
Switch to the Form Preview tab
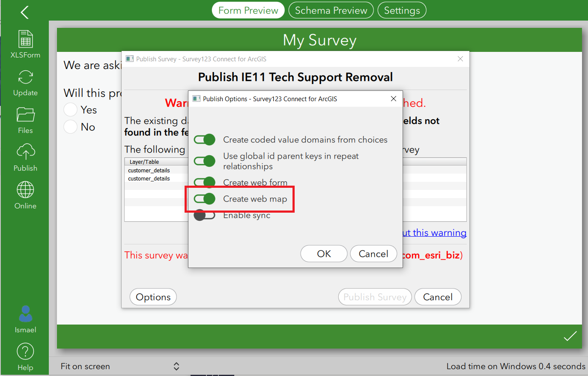[248, 10]
